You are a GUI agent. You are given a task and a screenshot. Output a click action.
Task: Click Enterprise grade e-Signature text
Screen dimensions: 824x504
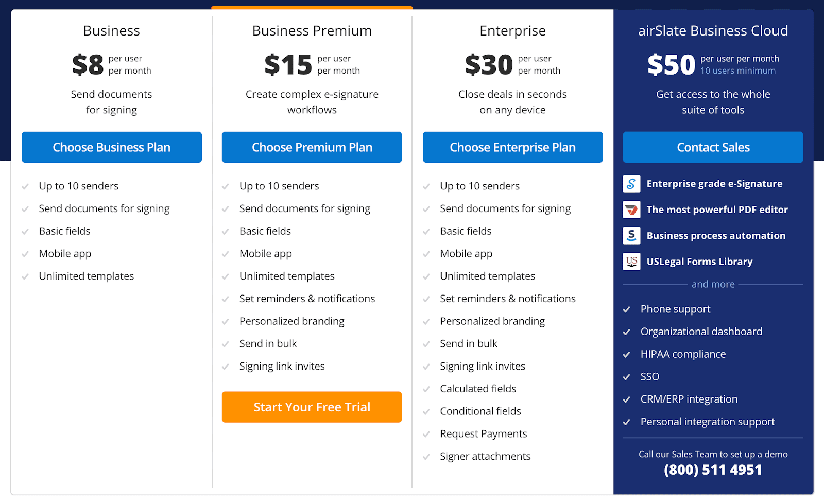point(714,184)
